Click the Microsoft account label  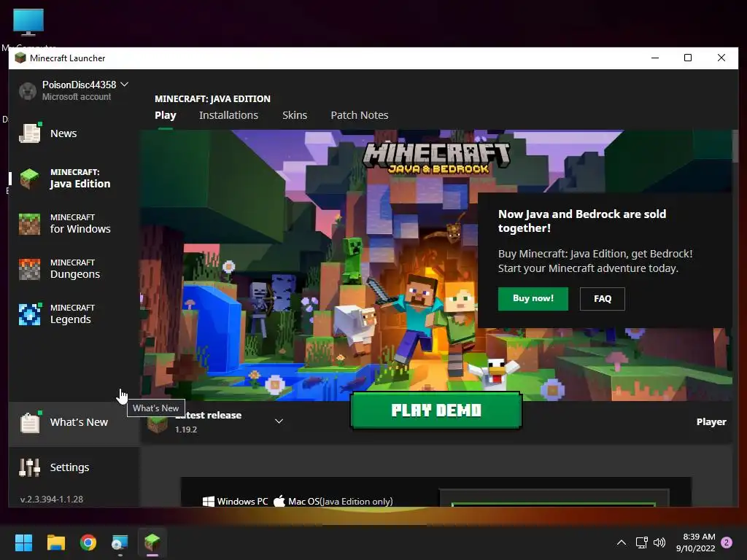(x=77, y=97)
